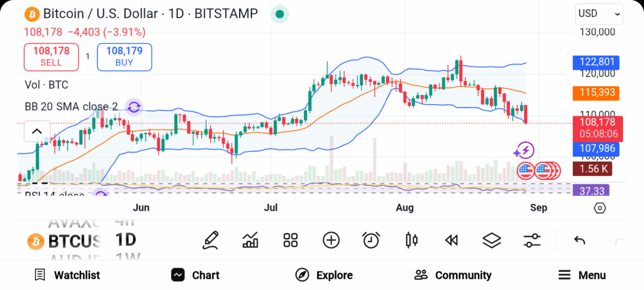Open the USD currency dropdown
This screenshot has width=644, height=290.
[x=599, y=13]
